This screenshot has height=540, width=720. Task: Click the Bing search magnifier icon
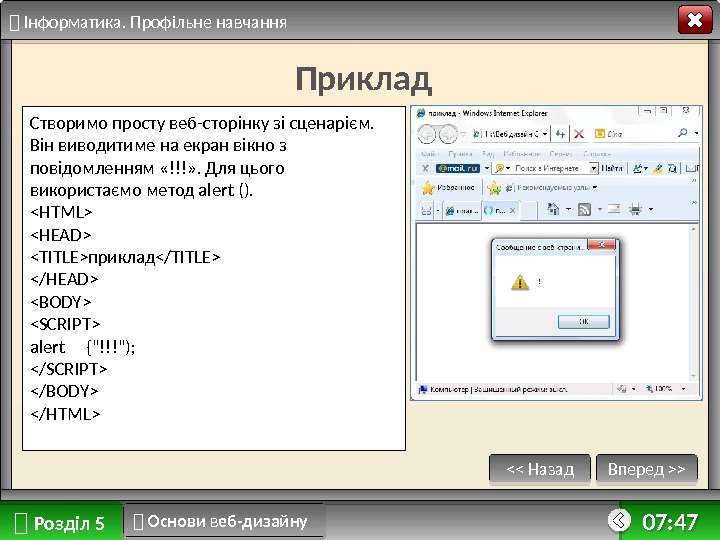pyautogui.click(x=682, y=133)
